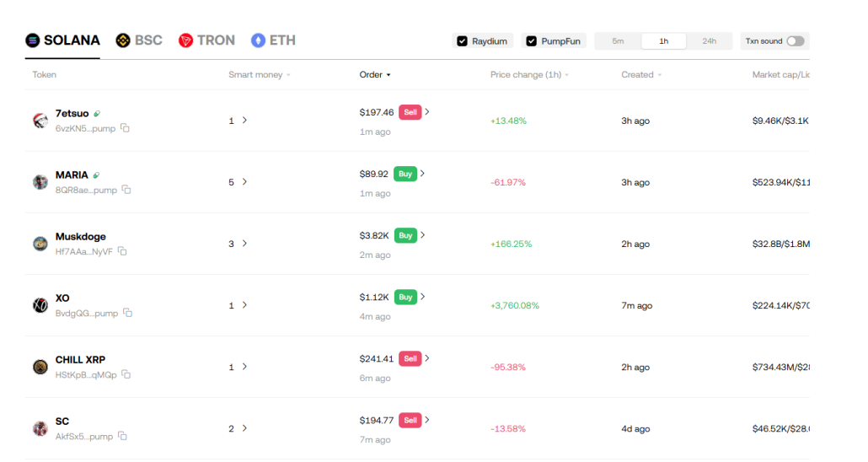The height and width of the screenshot is (462, 868).
Task: Copy the CHILL XRP address
Action: coord(126,374)
